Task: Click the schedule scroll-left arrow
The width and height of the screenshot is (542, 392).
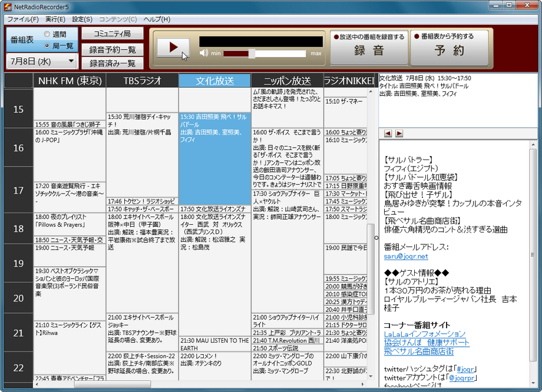Action: [37, 384]
